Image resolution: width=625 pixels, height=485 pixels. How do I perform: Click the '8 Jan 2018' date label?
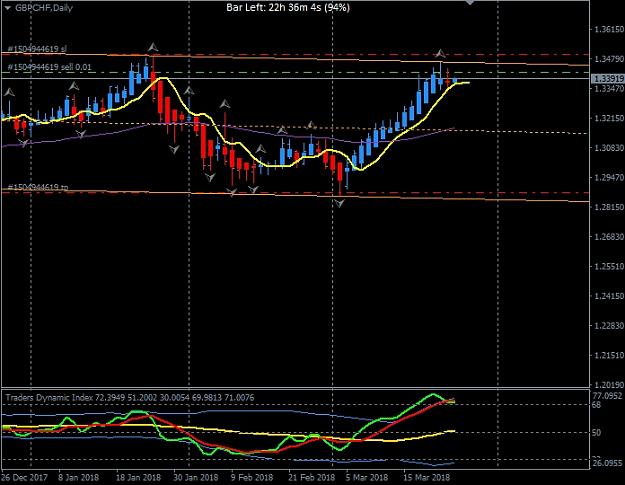pos(79,477)
